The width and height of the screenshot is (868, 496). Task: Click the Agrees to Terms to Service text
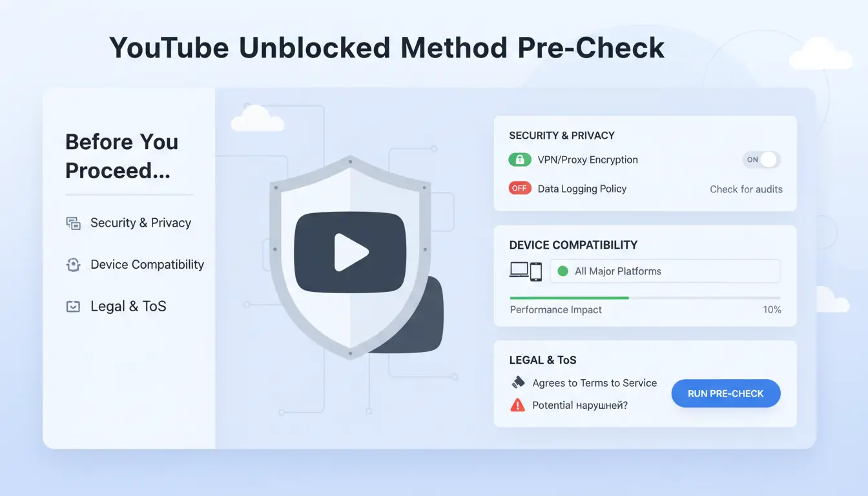pyautogui.click(x=594, y=383)
